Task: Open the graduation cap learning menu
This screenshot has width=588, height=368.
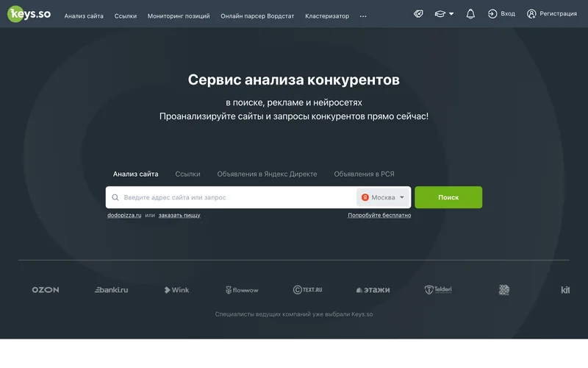Action: click(444, 14)
